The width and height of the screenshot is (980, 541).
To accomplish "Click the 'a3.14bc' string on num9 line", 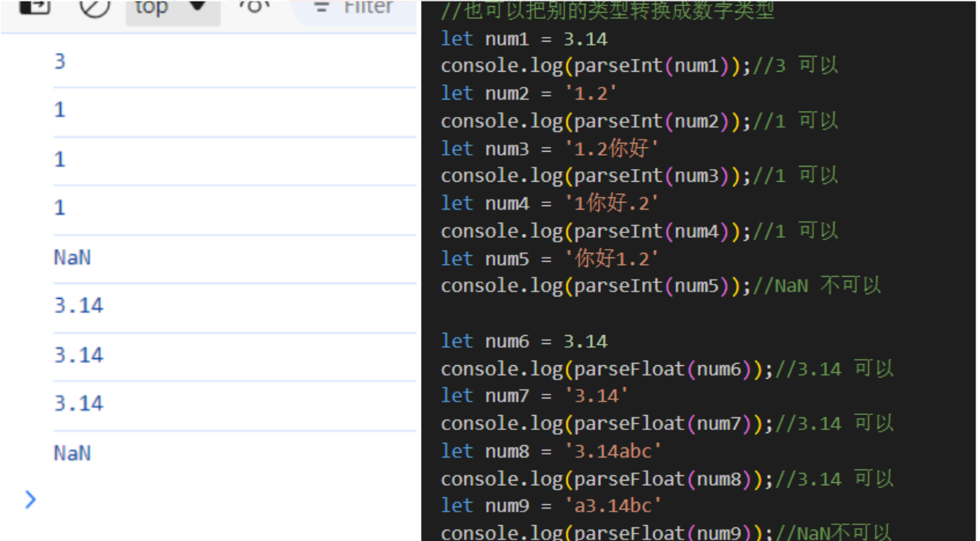I will pyautogui.click(x=613, y=506).
